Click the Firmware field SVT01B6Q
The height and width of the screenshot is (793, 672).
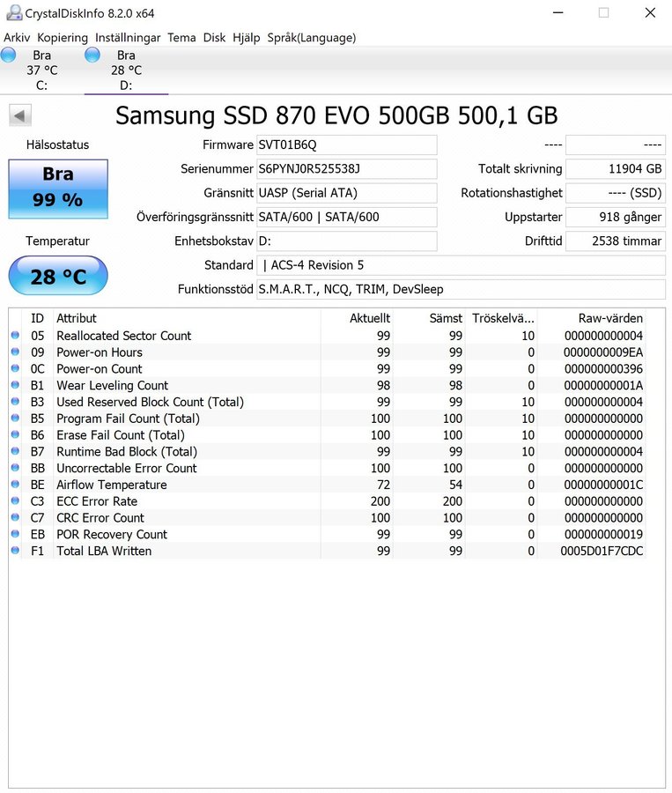tap(347, 145)
